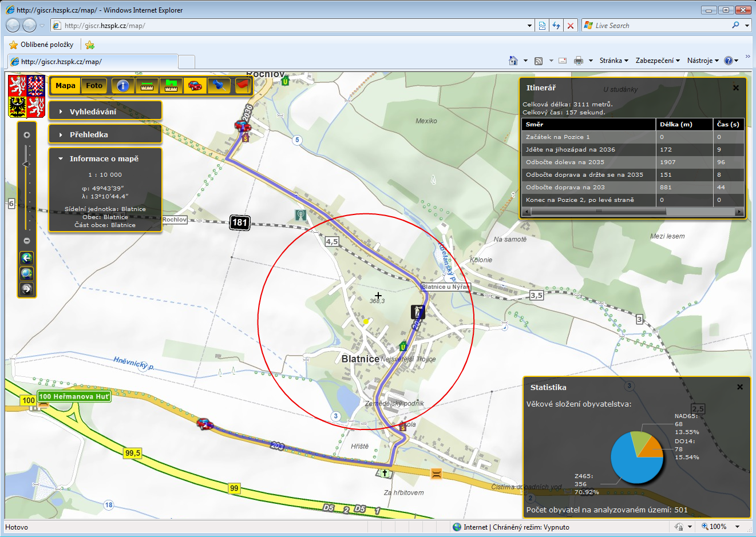This screenshot has height=537, width=756.
Task: Click the plus zoom-in button
Action: pos(26,136)
